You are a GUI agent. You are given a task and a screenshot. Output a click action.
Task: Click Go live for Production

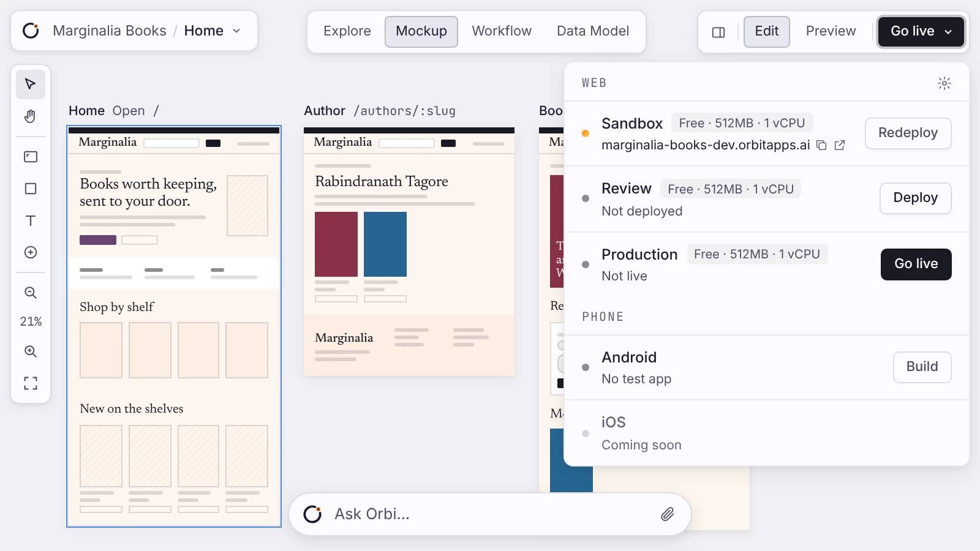916,264
